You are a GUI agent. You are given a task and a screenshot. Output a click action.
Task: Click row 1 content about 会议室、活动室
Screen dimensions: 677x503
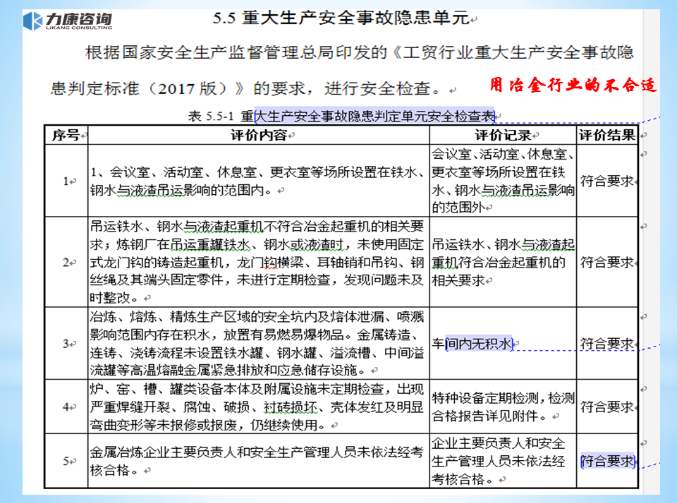[x=258, y=181]
